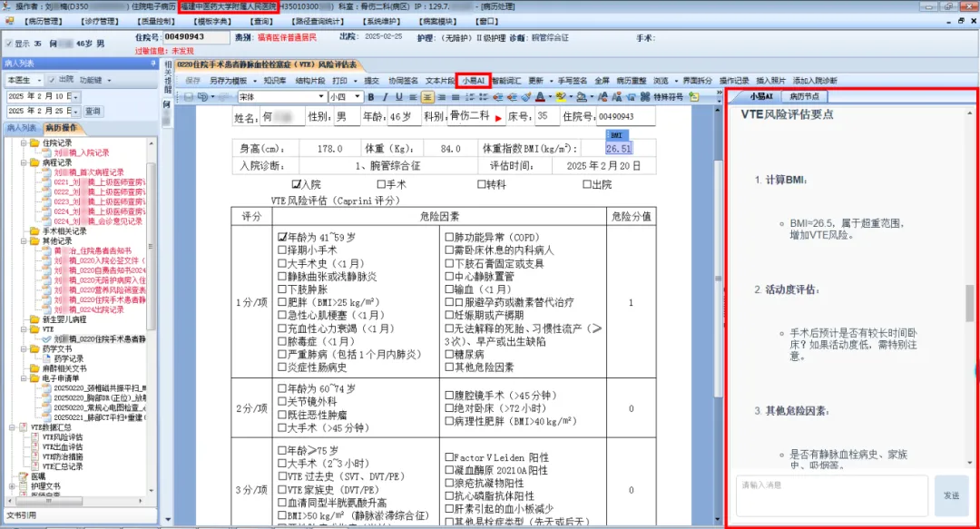Open the 特殊符号 special symbols tool
Screen dimensions: 980x529
click(670, 97)
